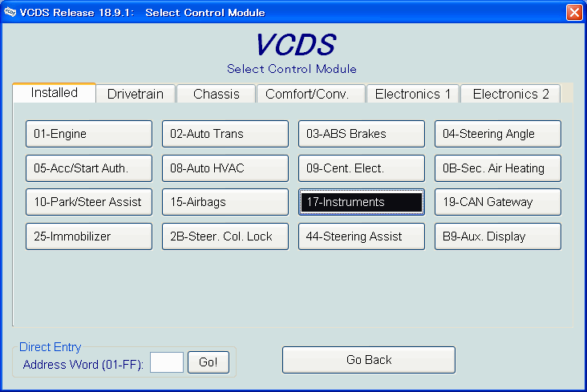Open 2B-Steer. Col. Lock module

pos(225,236)
